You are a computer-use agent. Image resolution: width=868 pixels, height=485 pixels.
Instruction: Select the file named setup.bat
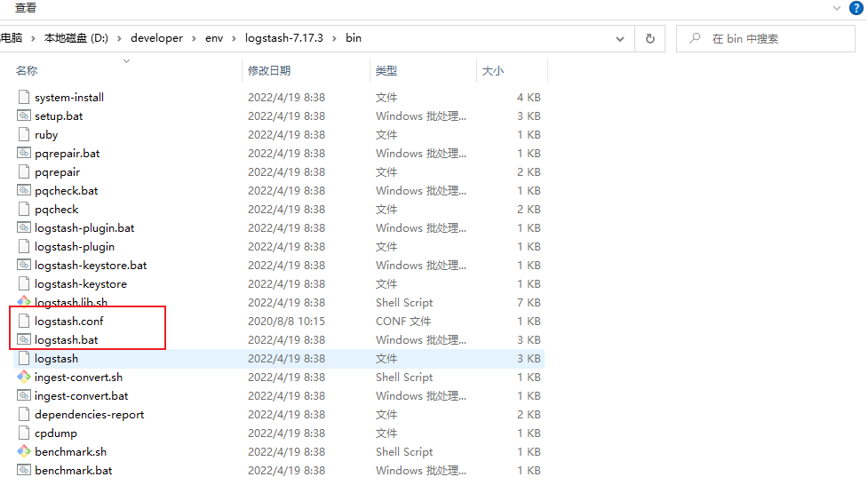tap(59, 116)
